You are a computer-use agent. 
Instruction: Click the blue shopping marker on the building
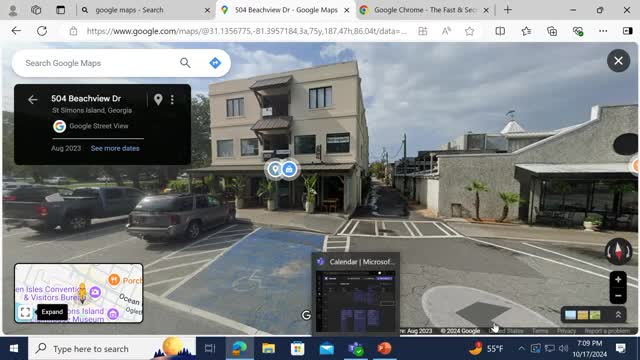click(289, 169)
